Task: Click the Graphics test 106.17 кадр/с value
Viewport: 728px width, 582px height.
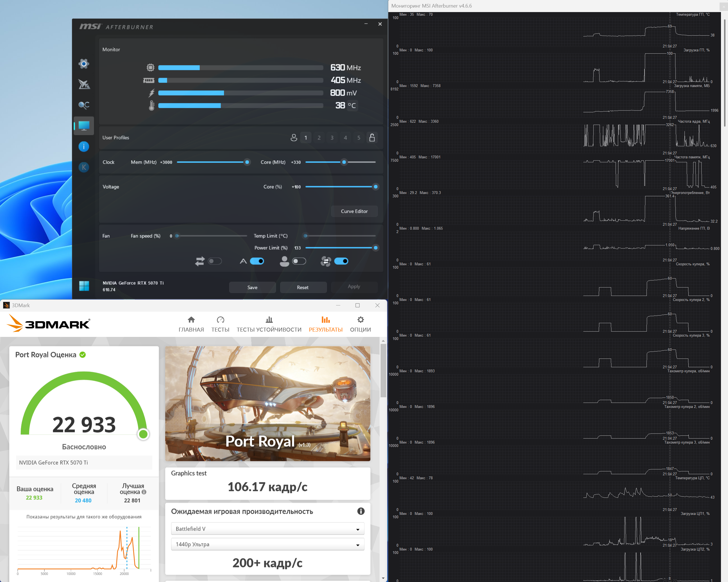Action: (x=268, y=487)
